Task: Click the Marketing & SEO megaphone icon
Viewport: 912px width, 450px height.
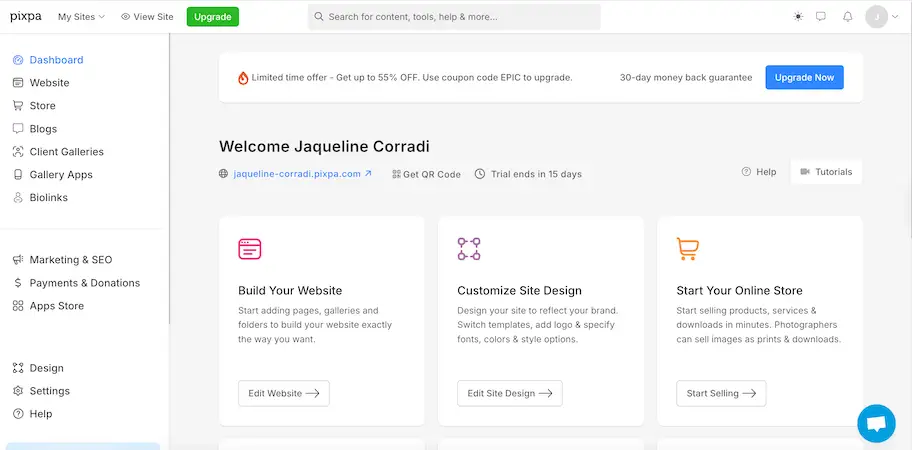Action: coord(18,260)
